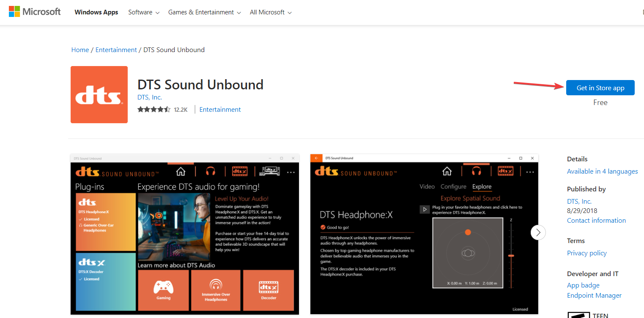Select the DTS:X Decoder plug-in tile
This screenshot has width=644, height=318.
pos(106,282)
